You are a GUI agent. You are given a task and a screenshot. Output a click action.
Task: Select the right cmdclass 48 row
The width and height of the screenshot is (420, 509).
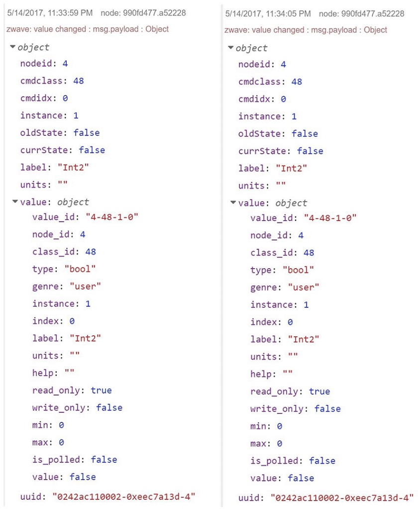click(270, 82)
